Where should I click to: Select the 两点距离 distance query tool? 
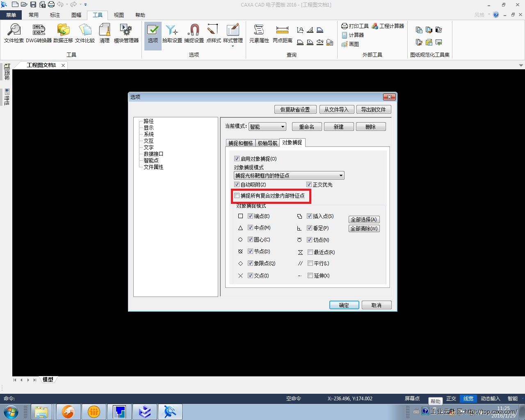tap(282, 33)
